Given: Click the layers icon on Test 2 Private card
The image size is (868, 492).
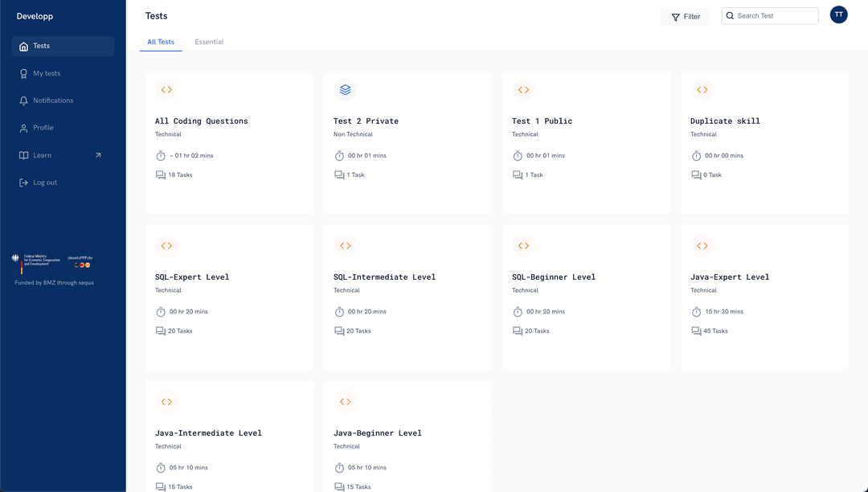Looking at the screenshot, I should click(345, 90).
